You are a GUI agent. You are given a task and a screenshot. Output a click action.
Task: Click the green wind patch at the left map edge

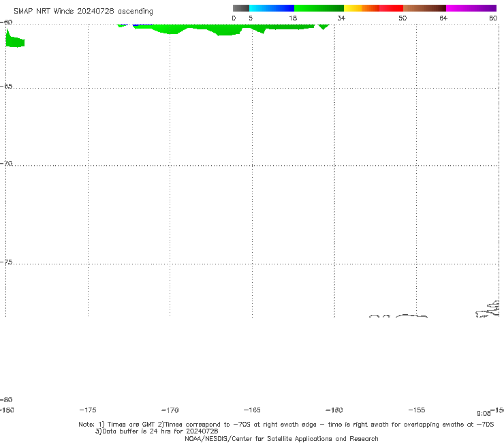click(14, 40)
